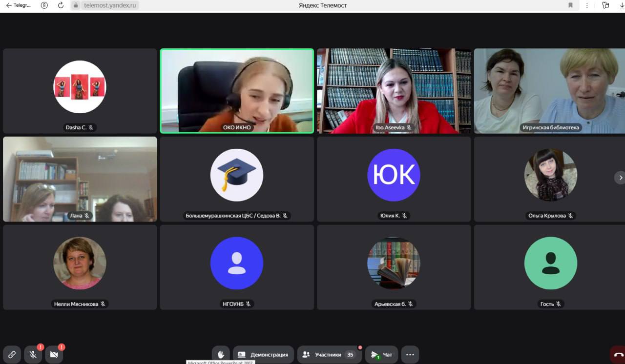Screen dimensions: 625x364
Task: Copy the meeting link with the chain icon
Action: (x=12, y=355)
